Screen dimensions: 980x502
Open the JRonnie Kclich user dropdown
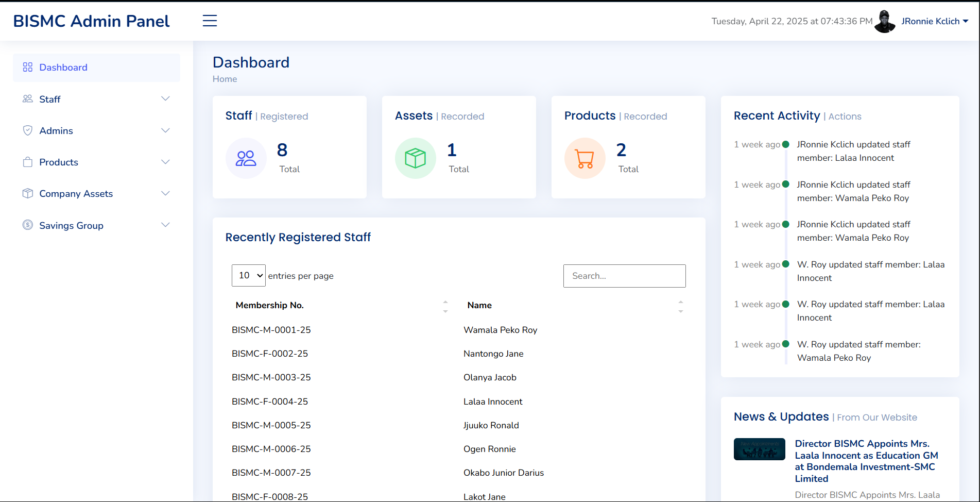pos(935,21)
